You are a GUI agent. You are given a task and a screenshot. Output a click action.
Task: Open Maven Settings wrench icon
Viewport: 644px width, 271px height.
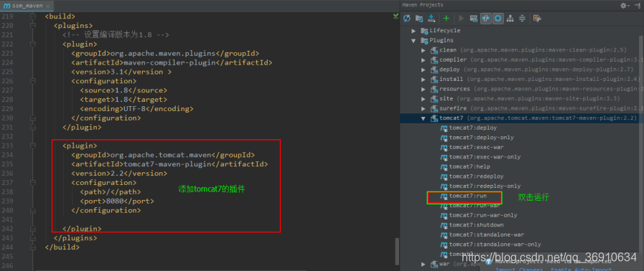pyautogui.click(x=537, y=18)
